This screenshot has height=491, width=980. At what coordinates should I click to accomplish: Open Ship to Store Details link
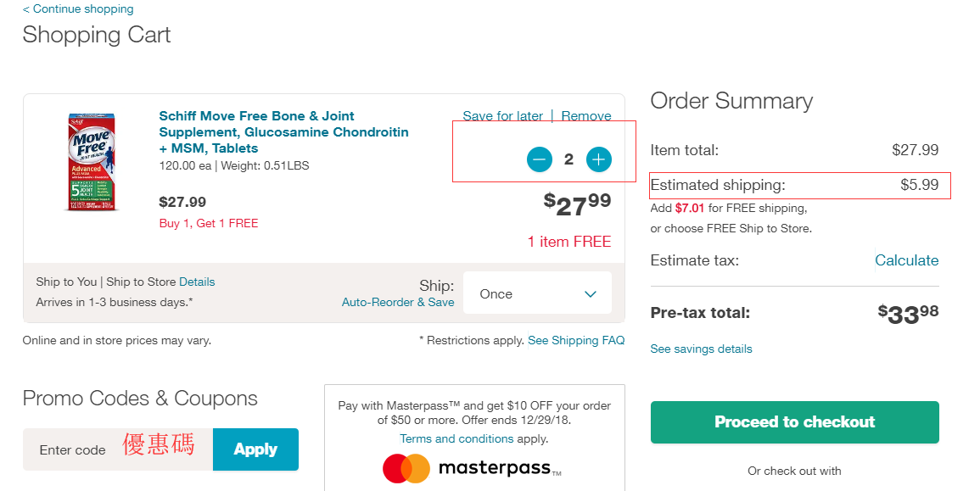197,282
